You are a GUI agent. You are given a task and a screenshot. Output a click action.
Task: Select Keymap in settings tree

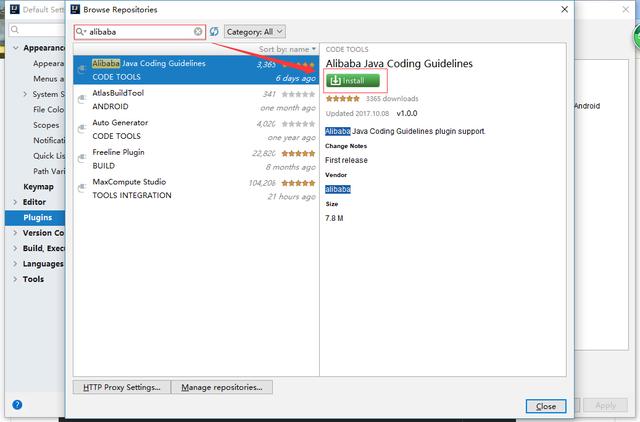[x=38, y=187]
